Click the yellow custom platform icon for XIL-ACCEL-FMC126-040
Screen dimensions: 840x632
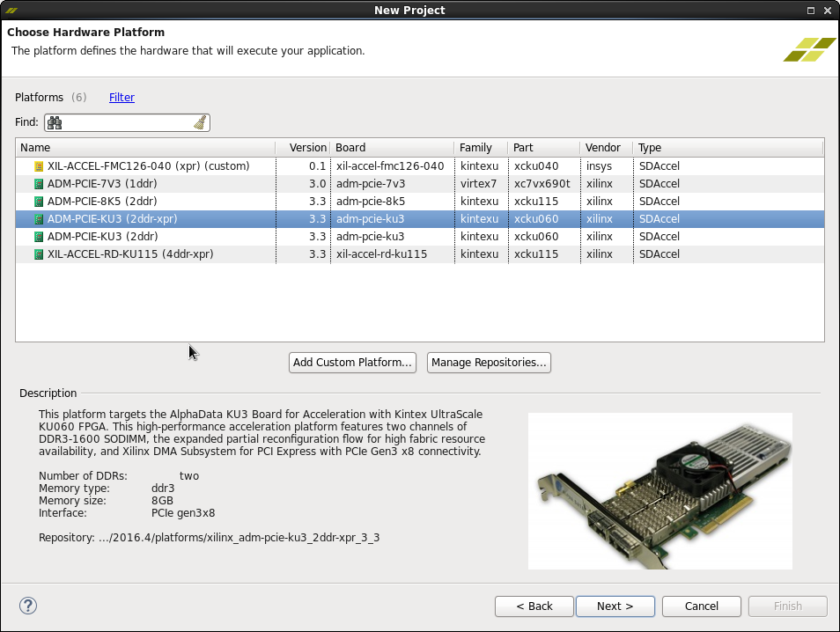(39, 166)
